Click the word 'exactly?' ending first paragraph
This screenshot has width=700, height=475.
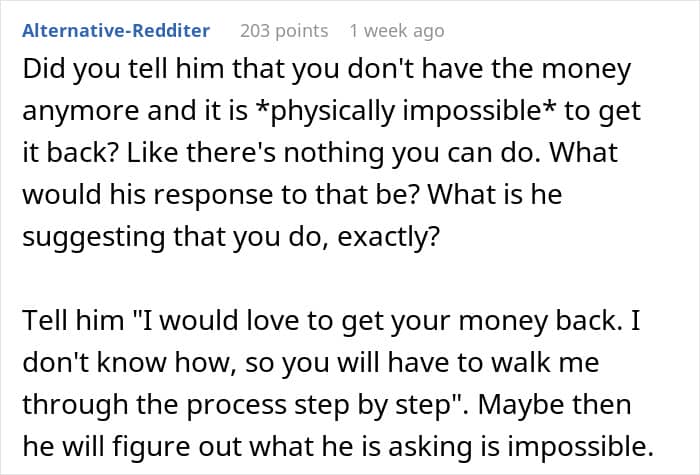tap(388, 236)
